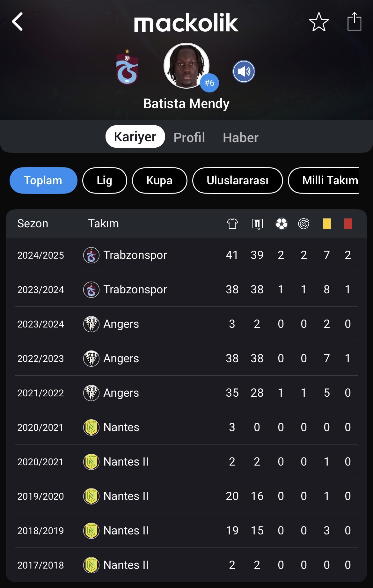Tap the jersey appearances column icon
This screenshot has height=588, width=373.
click(232, 224)
